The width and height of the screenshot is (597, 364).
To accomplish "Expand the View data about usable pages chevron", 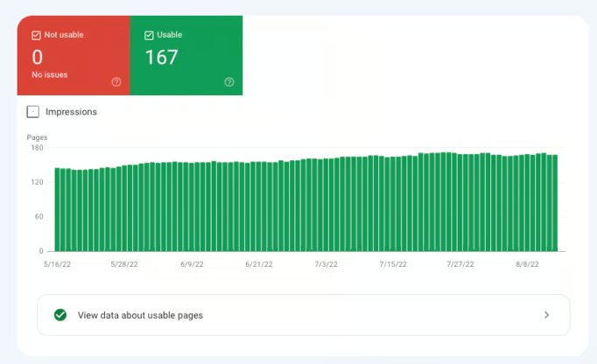I will click(x=547, y=315).
